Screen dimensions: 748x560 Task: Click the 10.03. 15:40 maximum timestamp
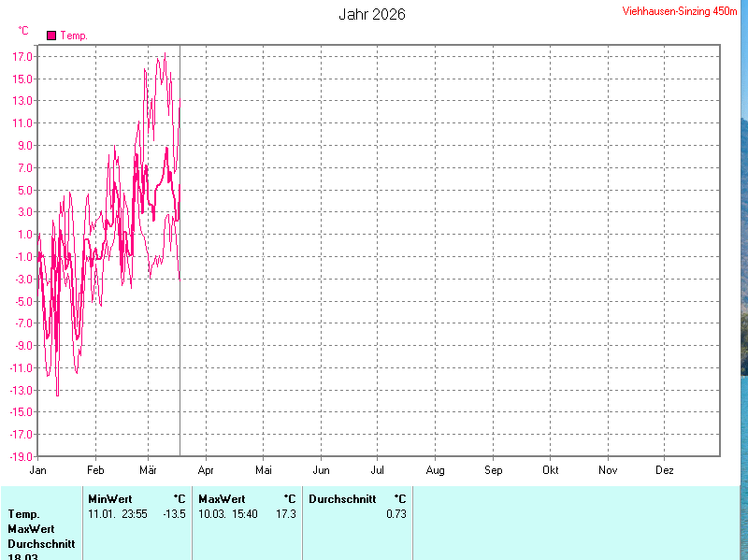click(228, 514)
